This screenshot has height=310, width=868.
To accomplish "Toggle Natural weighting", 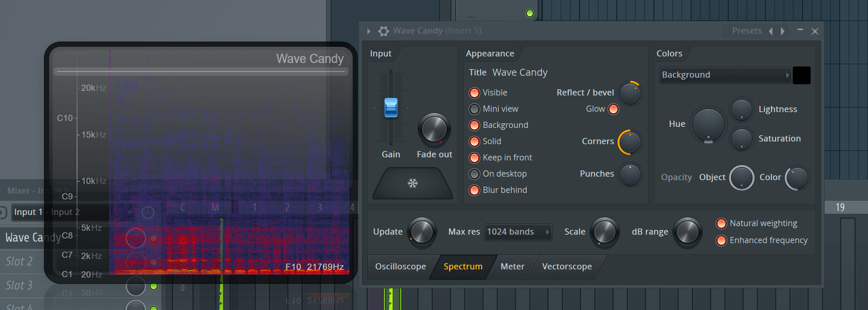I will (x=721, y=223).
